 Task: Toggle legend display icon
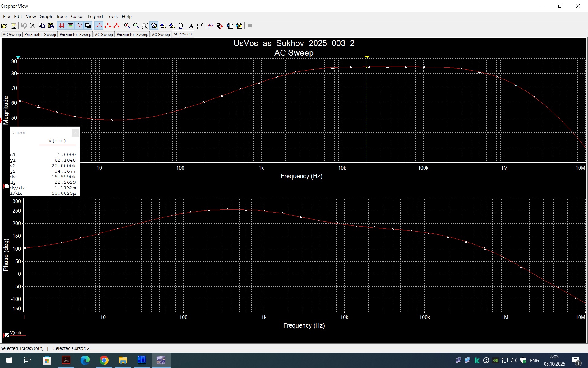pyautogui.click(x=70, y=26)
